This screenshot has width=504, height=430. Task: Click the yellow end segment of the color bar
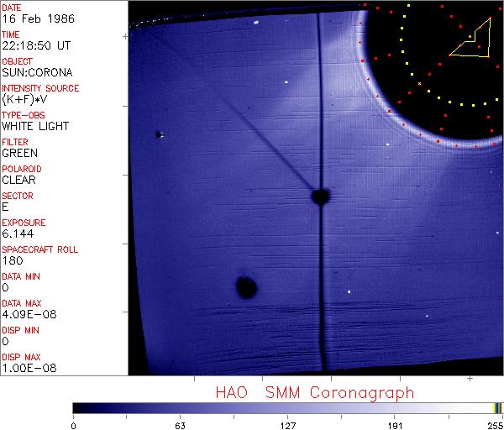click(496, 407)
